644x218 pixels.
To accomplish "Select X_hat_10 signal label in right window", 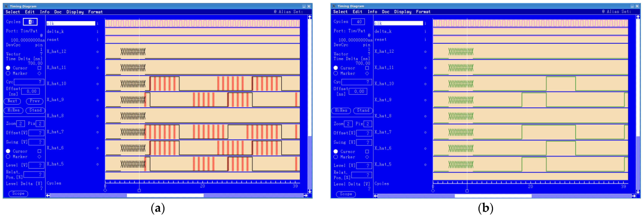I will 384,84.
